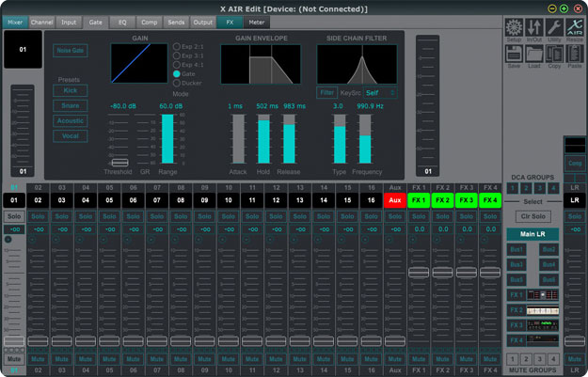This screenshot has width=588, height=377.
Task: Select the Ducker mode radio button
Action: 177,83
